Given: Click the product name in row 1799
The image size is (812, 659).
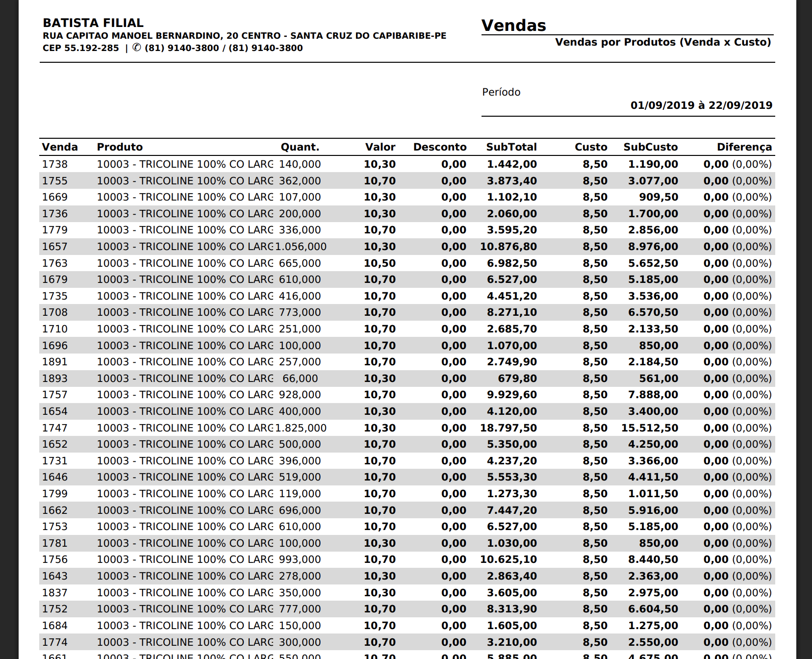Looking at the screenshot, I should coord(185,494).
